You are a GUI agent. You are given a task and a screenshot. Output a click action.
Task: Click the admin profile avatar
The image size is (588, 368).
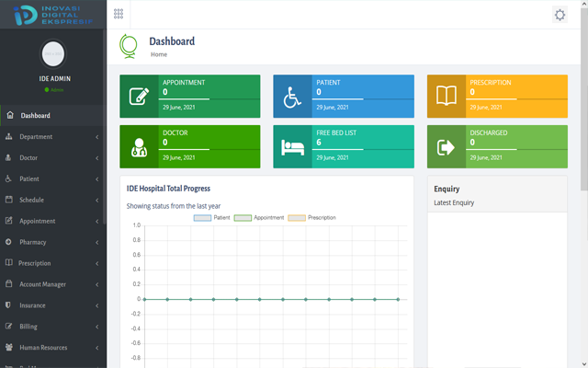(53, 52)
